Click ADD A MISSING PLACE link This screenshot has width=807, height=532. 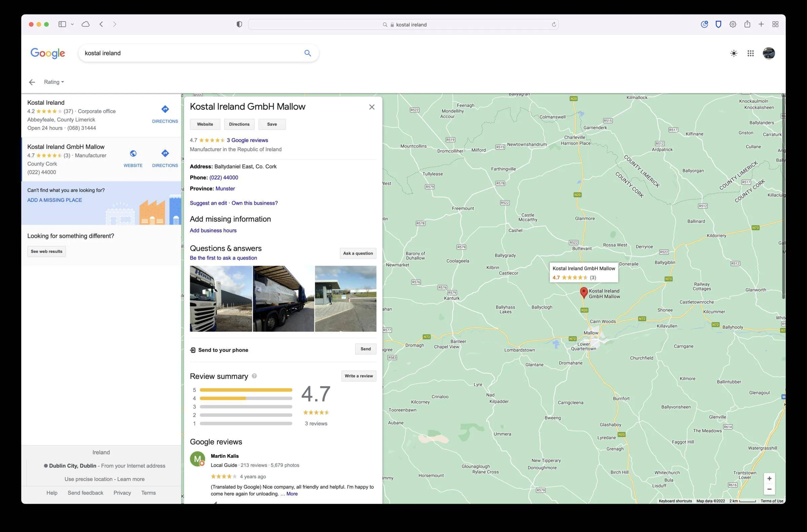click(x=54, y=200)
